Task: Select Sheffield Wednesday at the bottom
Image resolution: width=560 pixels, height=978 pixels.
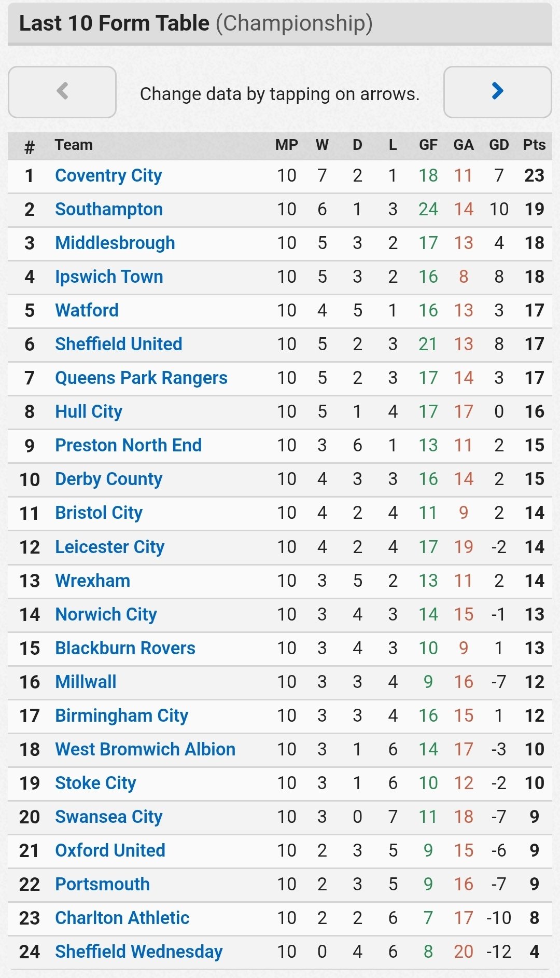Action: tap(138, 952)
